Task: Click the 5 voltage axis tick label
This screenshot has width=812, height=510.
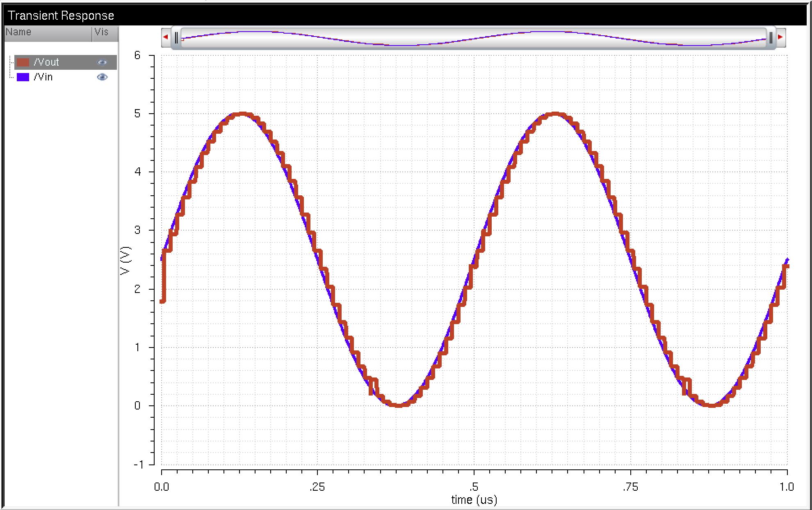Action: tap(137, 114)
